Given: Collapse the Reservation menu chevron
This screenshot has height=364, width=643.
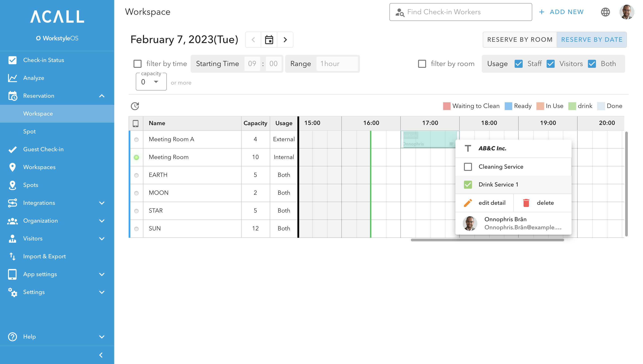Looking at the screenshot, I should (102, 96).
